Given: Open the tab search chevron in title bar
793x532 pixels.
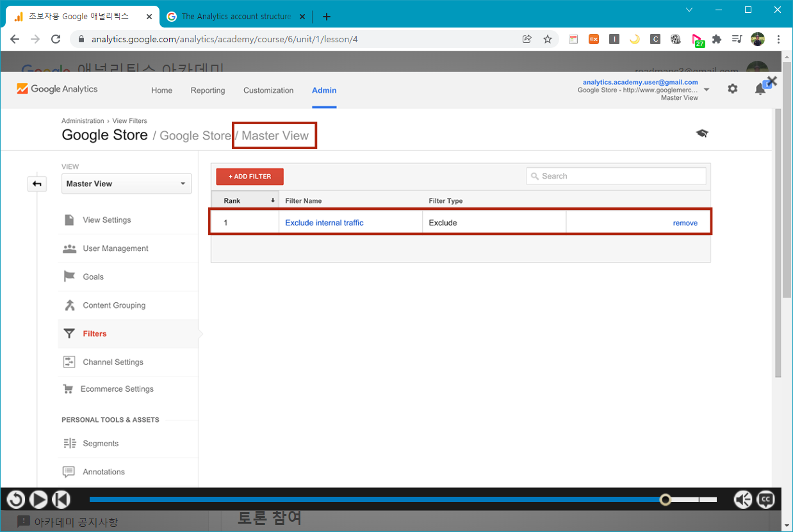Looking at the screenshot, I should pos(689,10).
